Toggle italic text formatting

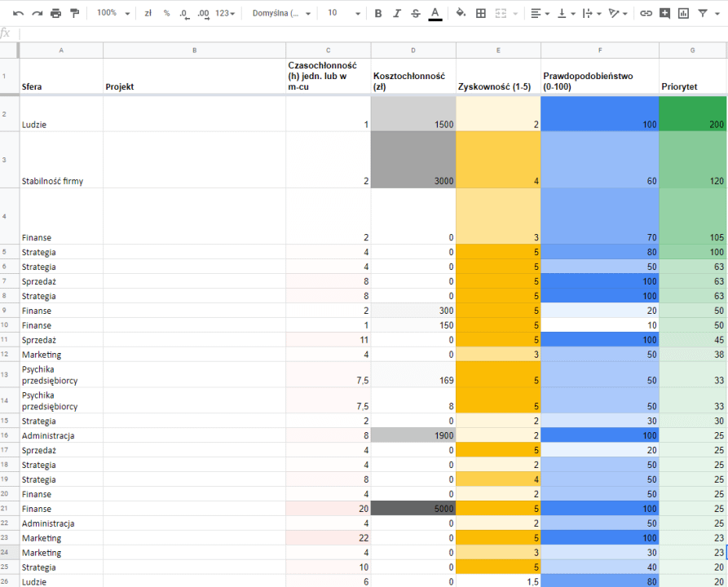coord(397,13)
